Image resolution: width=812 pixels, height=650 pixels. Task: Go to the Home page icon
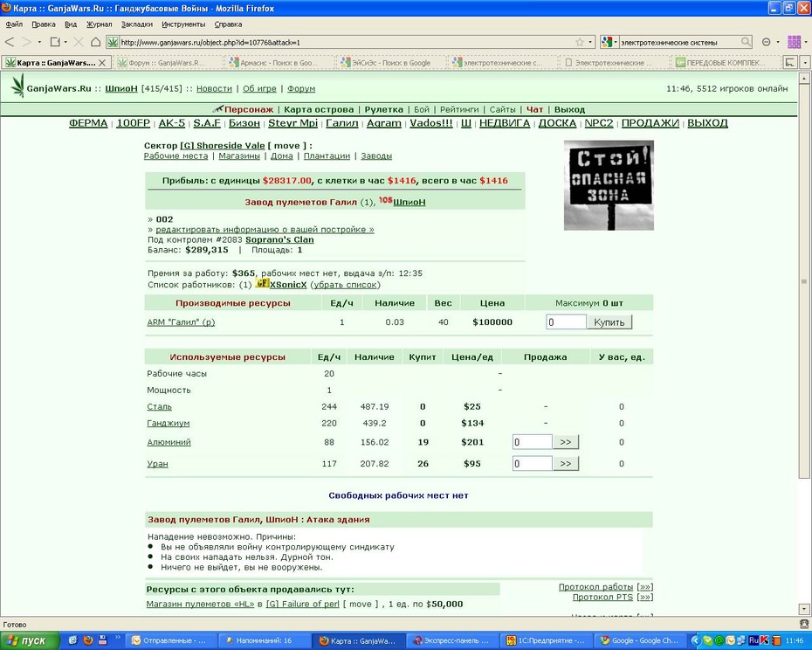pyautogui.click(x=95, y=42)
